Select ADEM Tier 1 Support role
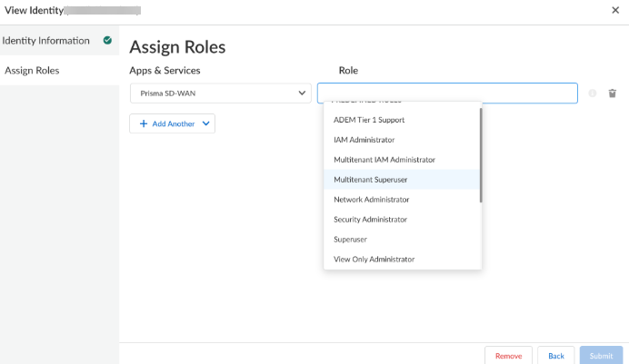The width and height of the screenshot is (629, 364). click(369, 120)
